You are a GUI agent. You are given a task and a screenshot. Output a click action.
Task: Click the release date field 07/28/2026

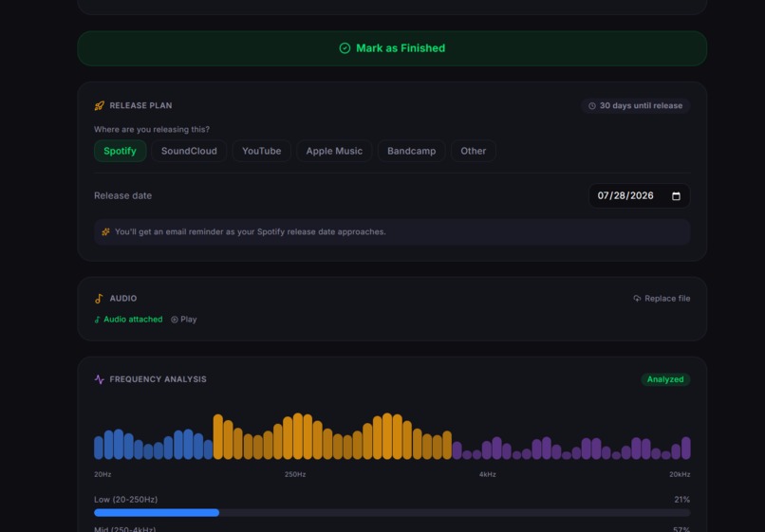click(x=639, y=195)
